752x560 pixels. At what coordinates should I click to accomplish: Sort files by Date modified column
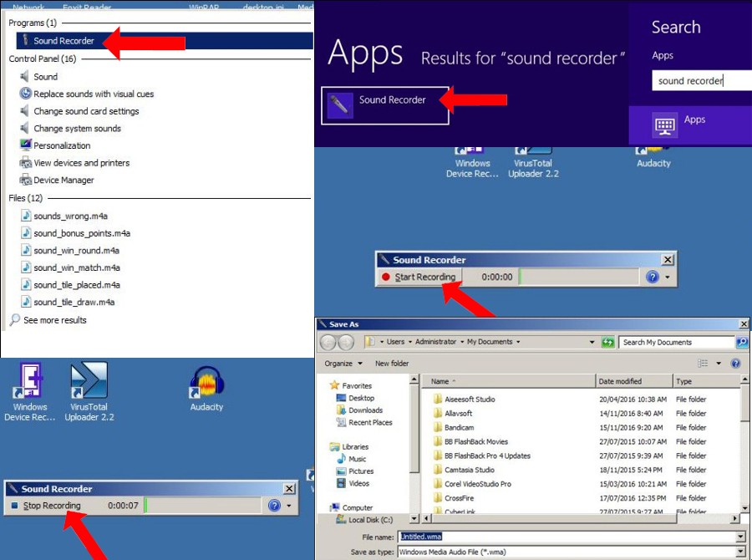click(x=619, y=381)
